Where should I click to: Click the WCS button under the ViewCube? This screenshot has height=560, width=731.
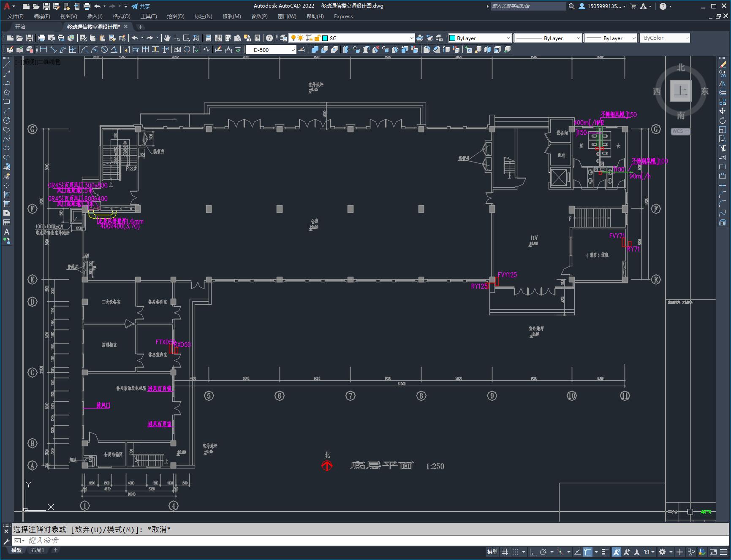coord(680,131)
